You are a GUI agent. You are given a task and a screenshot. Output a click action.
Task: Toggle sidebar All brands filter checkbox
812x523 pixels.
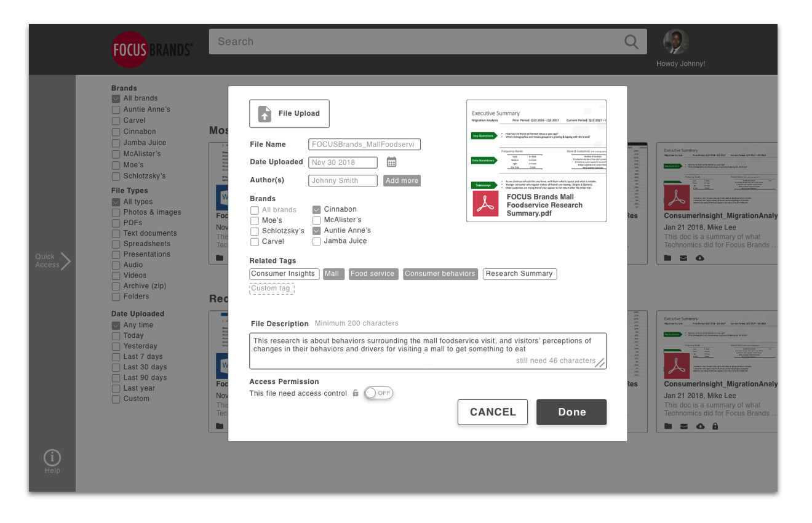point(116,98)
